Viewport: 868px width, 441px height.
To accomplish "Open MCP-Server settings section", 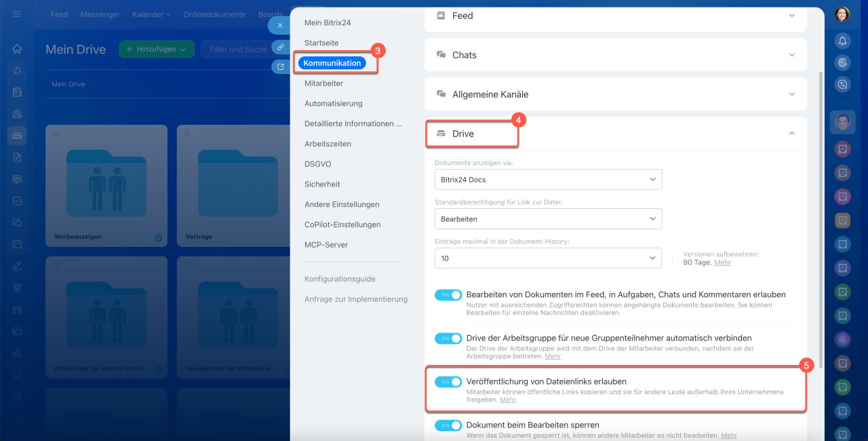I will tap(326, 245).
